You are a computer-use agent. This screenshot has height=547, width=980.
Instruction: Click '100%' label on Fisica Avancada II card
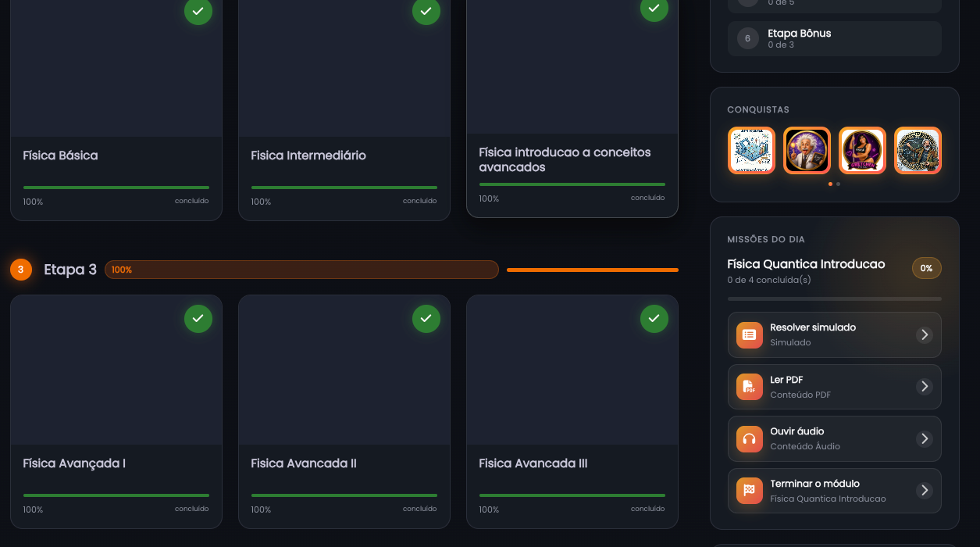click(261, 509)
